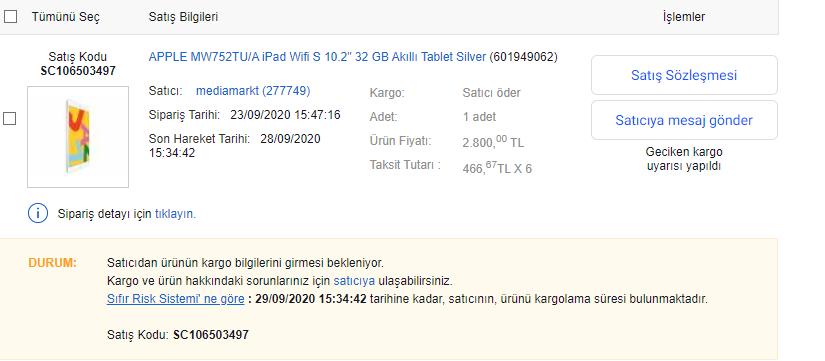Click the product ID (601949062)
Image resolution: width=825 pixels, height=361 pixels.
tap(524, 57)
